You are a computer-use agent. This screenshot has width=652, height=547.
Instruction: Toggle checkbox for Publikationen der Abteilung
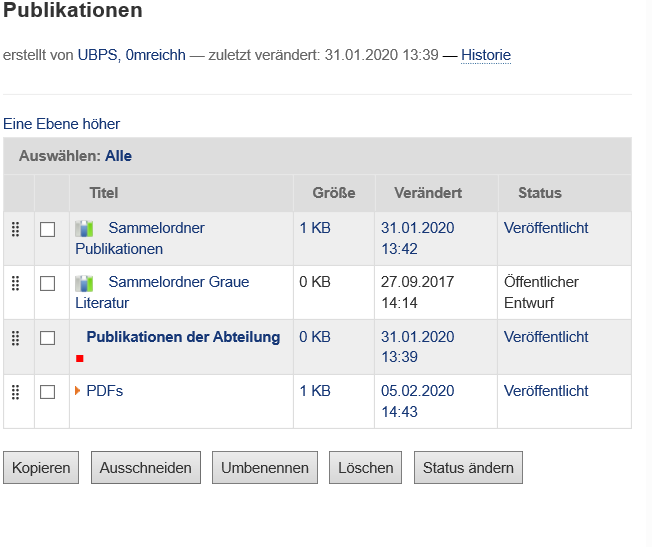coord(47,338)
